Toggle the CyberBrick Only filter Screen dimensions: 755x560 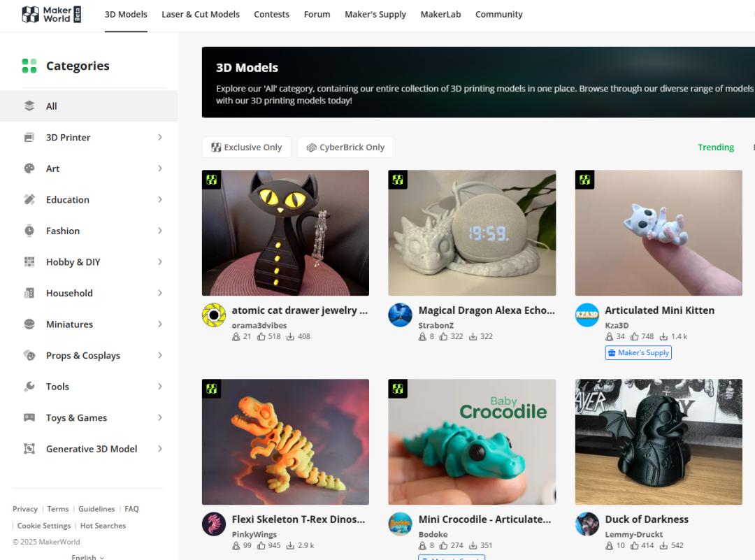[345, 148]
